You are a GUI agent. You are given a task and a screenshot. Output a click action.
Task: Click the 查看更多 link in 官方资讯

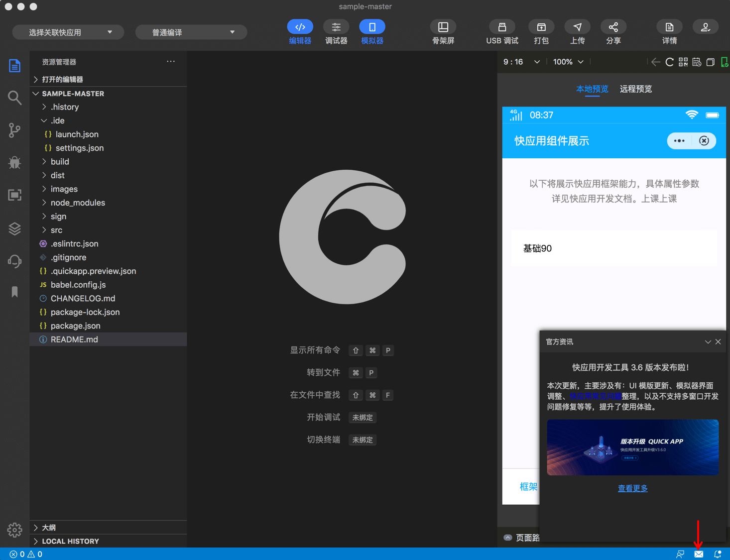point(632,488)
